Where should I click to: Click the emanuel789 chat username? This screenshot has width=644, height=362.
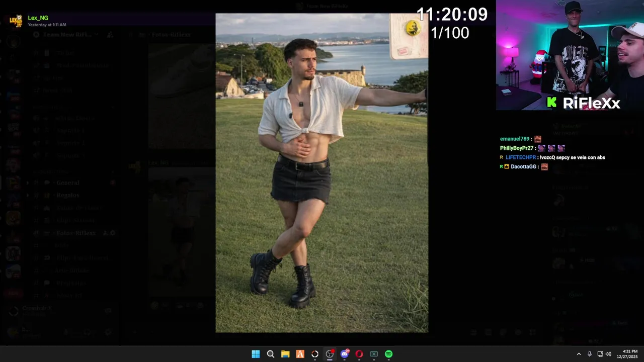point(515,139)
